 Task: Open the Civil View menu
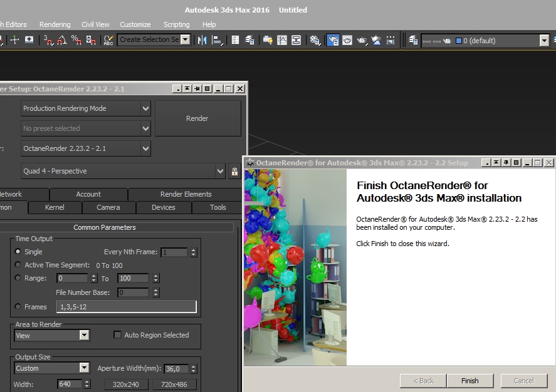[x=95, y=24]
